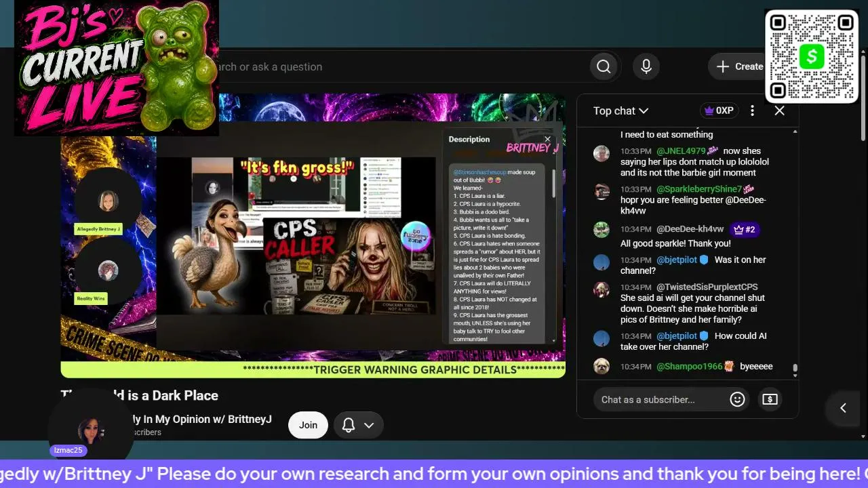Click @SparkleberryShine7's avatar in chat
The image size is (868, 488).
[601, 191]
